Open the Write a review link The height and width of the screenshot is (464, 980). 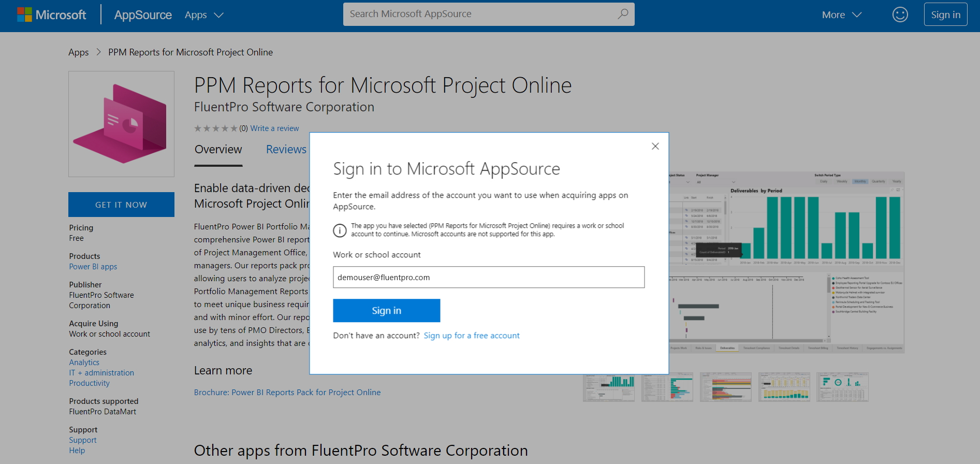tap(274, 128)
